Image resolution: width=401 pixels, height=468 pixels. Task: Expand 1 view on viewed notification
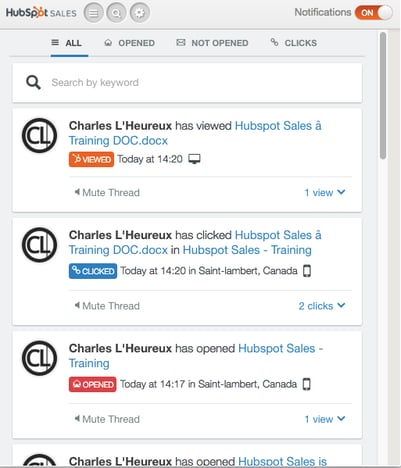coord(325,193)
